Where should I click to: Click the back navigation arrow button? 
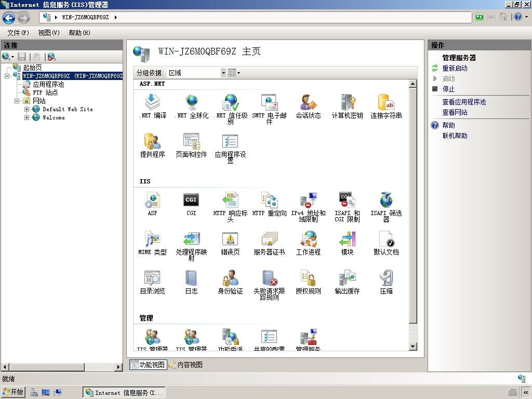click(x=9, y=18)
